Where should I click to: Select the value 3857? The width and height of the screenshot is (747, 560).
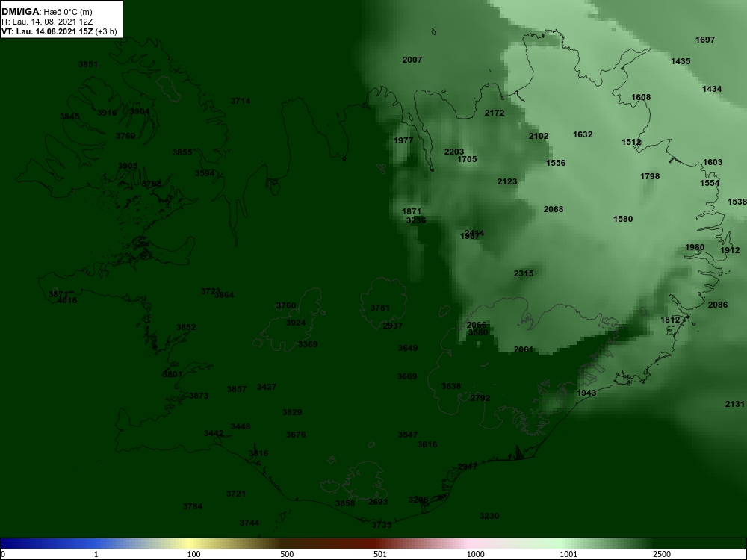237,390
